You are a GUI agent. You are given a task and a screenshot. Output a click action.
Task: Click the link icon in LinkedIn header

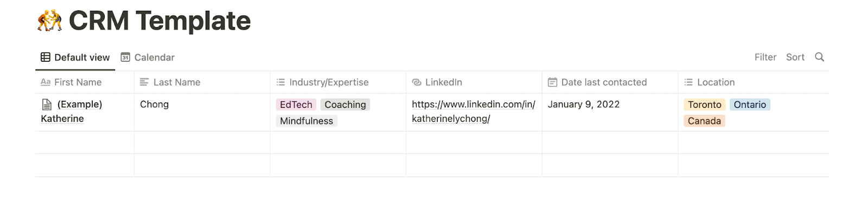(x=417, y=82)
